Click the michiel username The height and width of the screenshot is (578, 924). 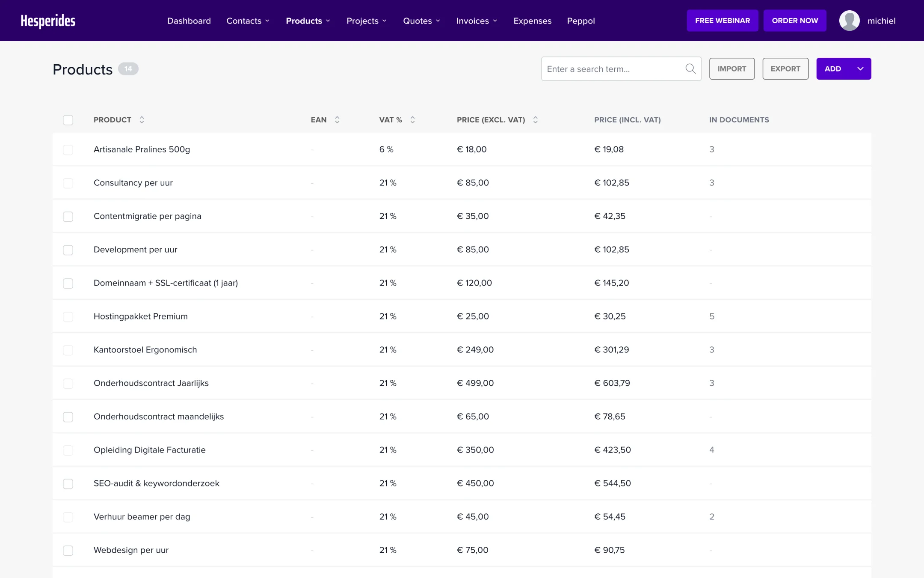coord(881,21)
